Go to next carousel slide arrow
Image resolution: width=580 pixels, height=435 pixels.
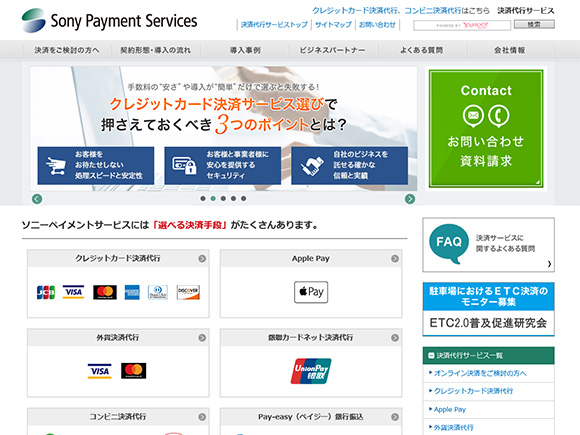(410, 199)
